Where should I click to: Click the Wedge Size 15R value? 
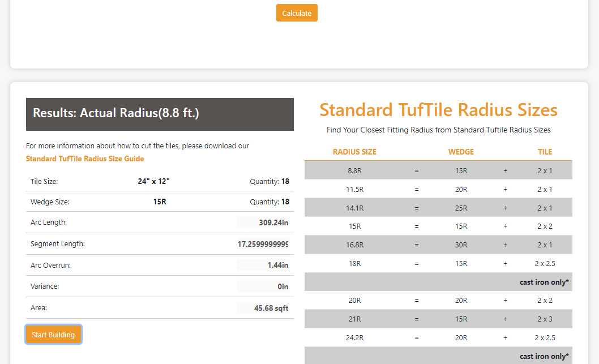pos(160,202)
